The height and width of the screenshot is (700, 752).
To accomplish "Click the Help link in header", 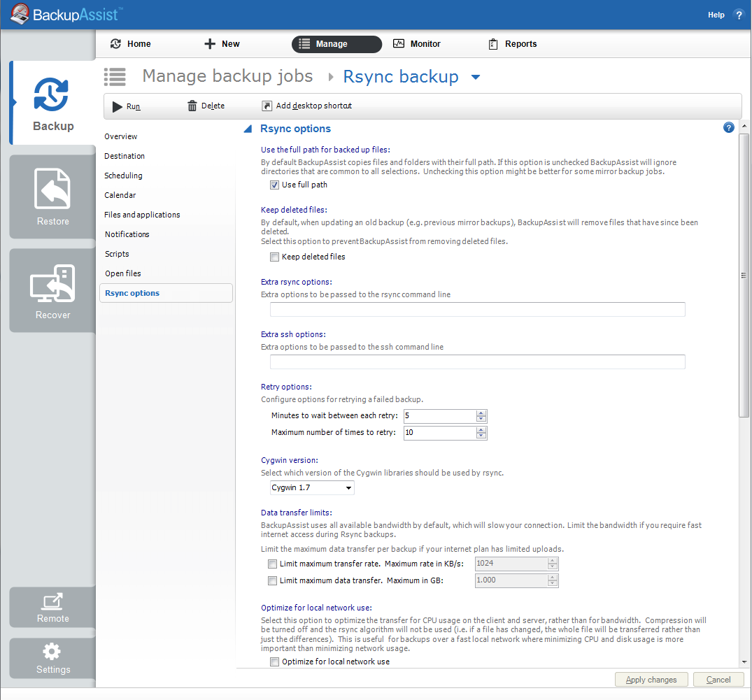I will [716, 15].
